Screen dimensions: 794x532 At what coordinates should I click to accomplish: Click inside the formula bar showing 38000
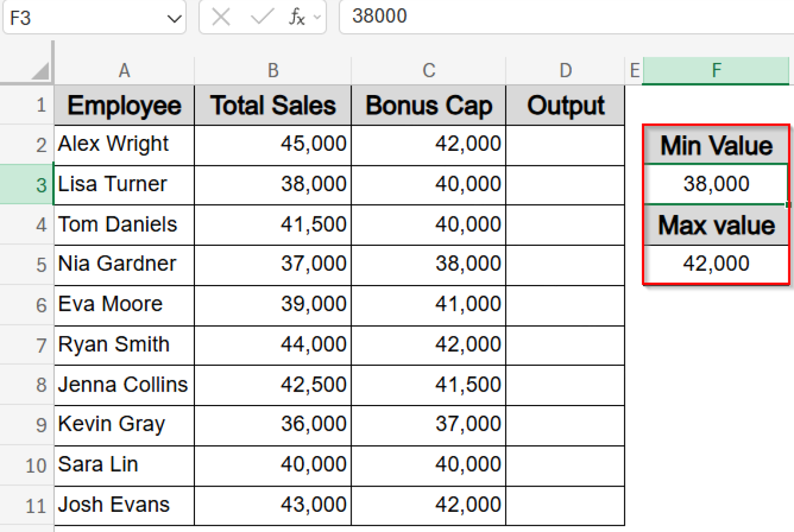465,16
